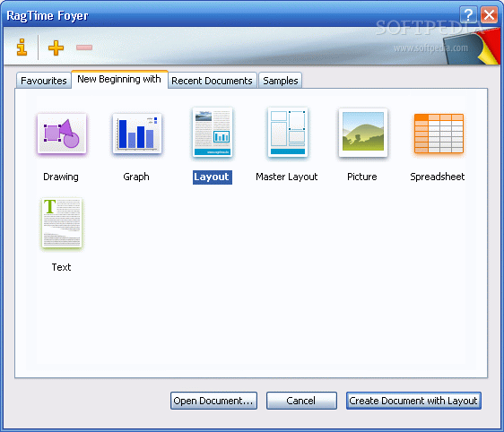Click the Open Document... button

coord(213,401)
